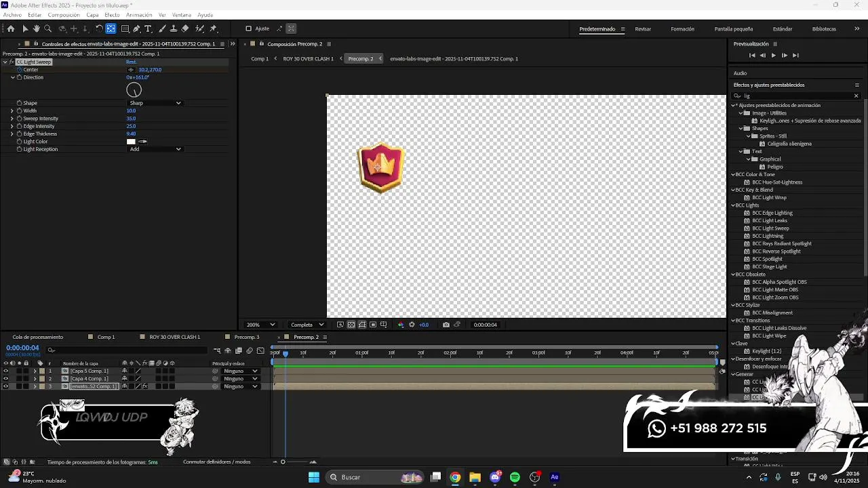Hide the Capa 4 Comp. 1 layer
This screenshot has width=868, height=488.
tap(5, 379)
